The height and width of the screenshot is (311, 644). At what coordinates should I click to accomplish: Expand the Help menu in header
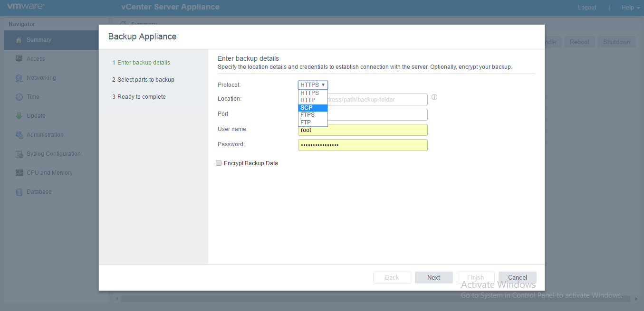click(x=630, y=8)
